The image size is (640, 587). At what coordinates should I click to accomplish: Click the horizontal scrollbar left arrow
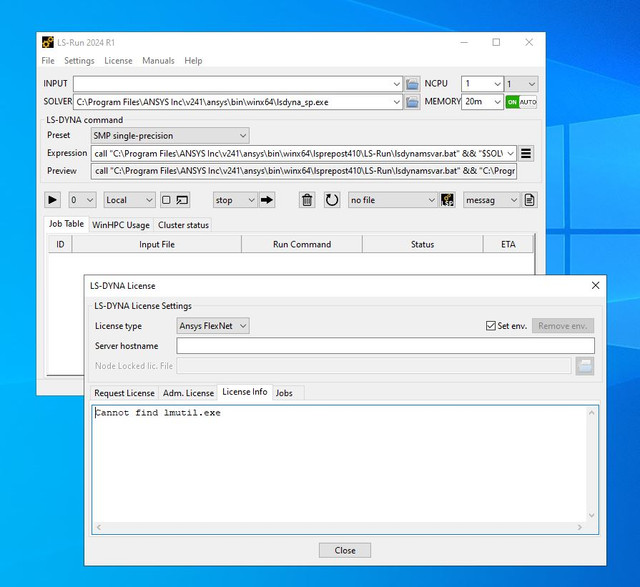click(99, 527)
